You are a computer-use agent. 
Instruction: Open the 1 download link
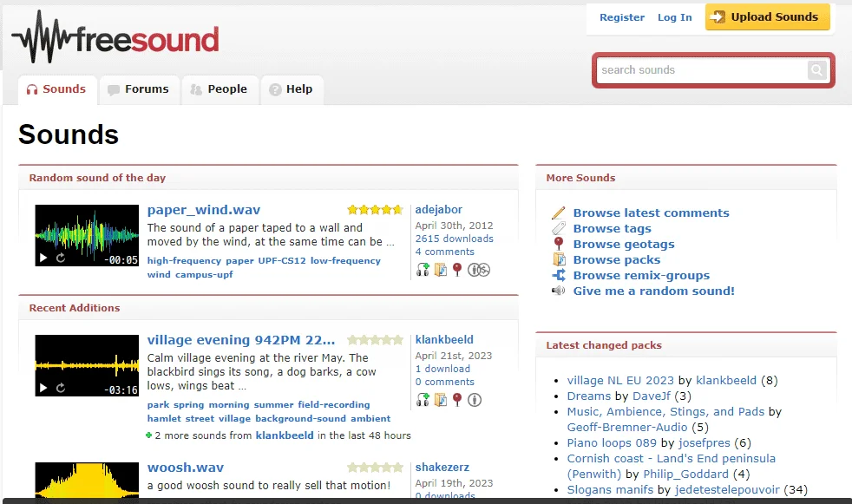[442, 369]
